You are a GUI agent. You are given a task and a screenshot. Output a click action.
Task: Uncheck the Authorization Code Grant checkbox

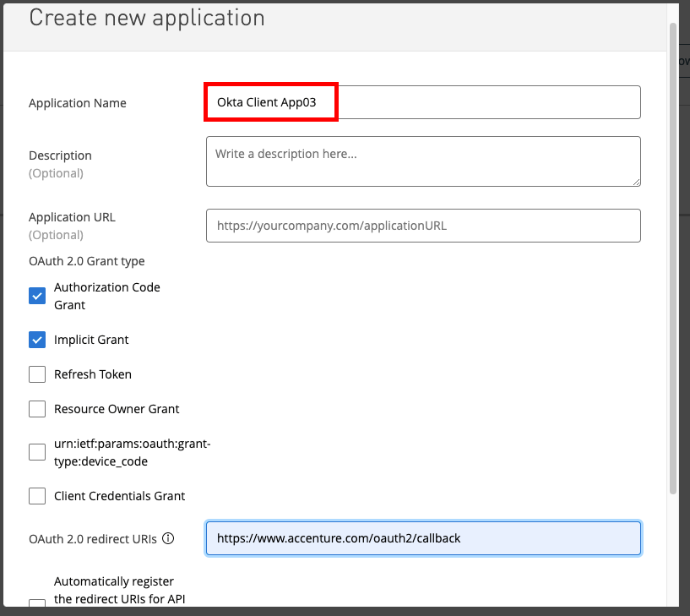pyautogui.click(x=37, y=296)
